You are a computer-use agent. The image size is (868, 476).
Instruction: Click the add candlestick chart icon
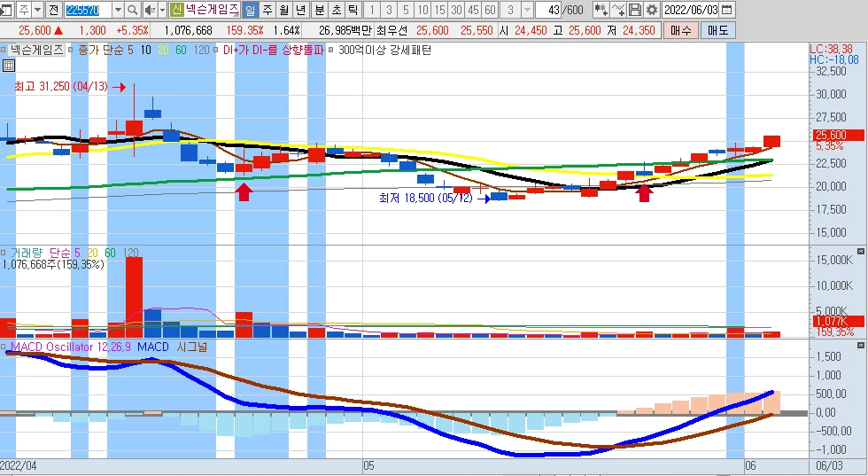point(601,10)
